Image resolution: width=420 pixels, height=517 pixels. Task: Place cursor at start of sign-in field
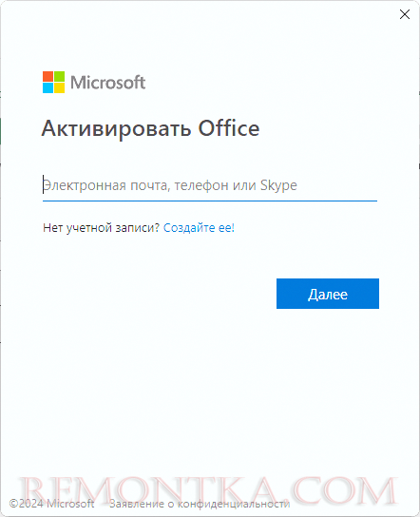click(x=44, y=185)
